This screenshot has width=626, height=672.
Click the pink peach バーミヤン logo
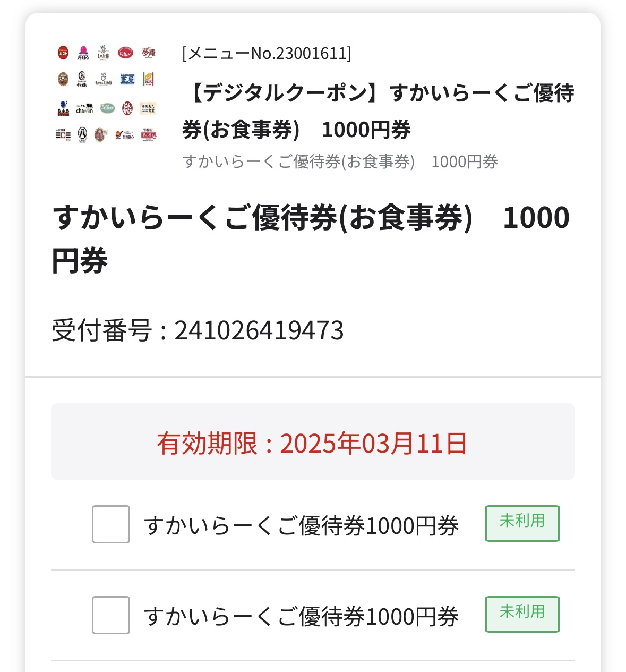point(83,53)
